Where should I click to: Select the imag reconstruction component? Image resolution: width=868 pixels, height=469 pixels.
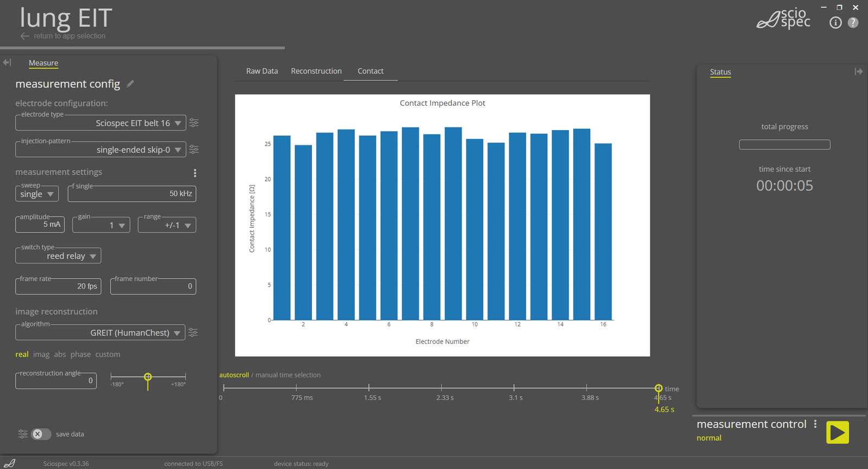[41, 355]
